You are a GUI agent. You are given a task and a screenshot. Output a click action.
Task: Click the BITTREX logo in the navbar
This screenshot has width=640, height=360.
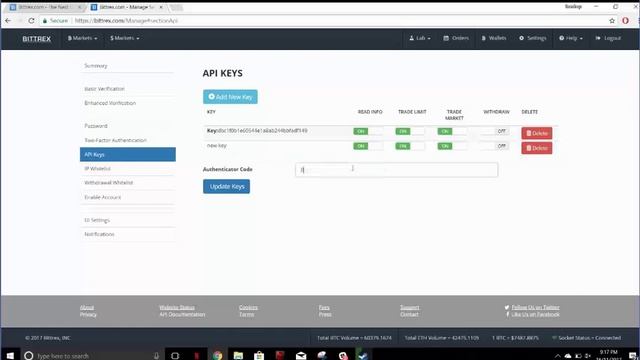[37, 39]
